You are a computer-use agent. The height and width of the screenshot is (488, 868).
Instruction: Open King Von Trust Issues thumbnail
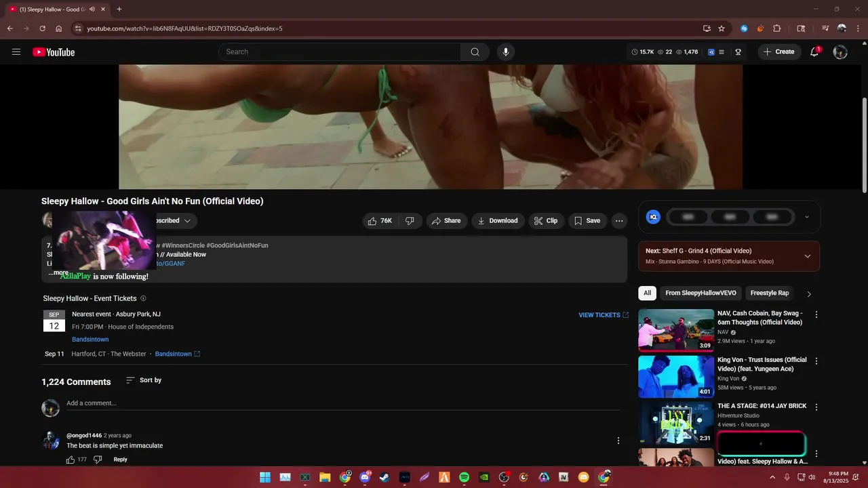coord(676,377)
